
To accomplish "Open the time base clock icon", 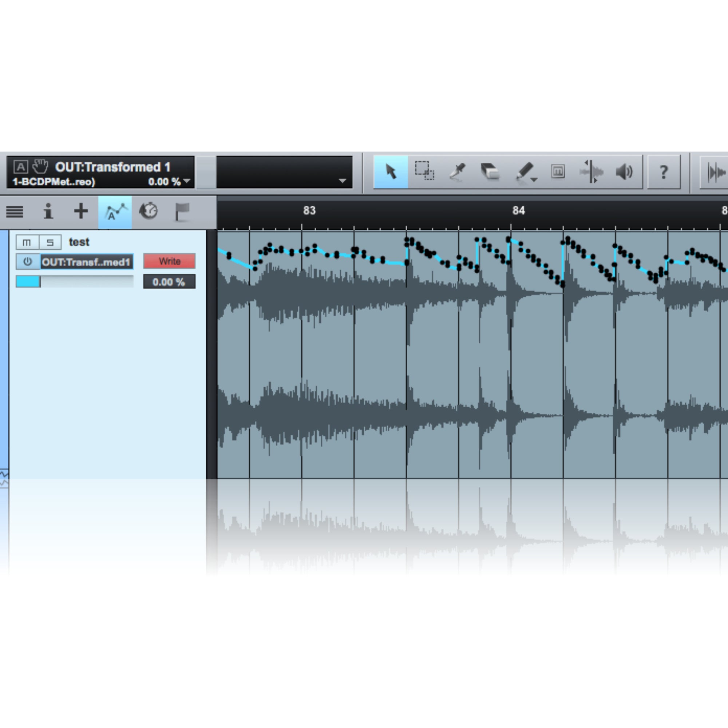I will [149, 211].
